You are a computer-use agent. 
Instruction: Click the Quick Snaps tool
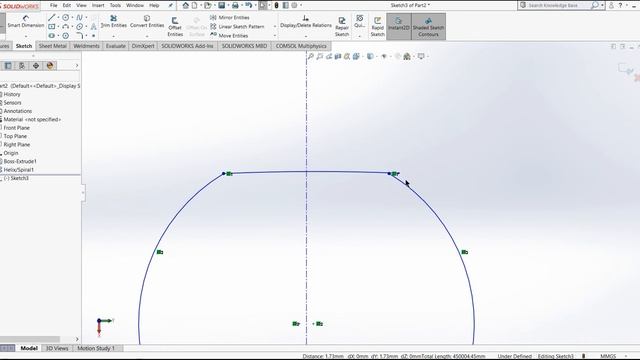(x=359, y=21)
